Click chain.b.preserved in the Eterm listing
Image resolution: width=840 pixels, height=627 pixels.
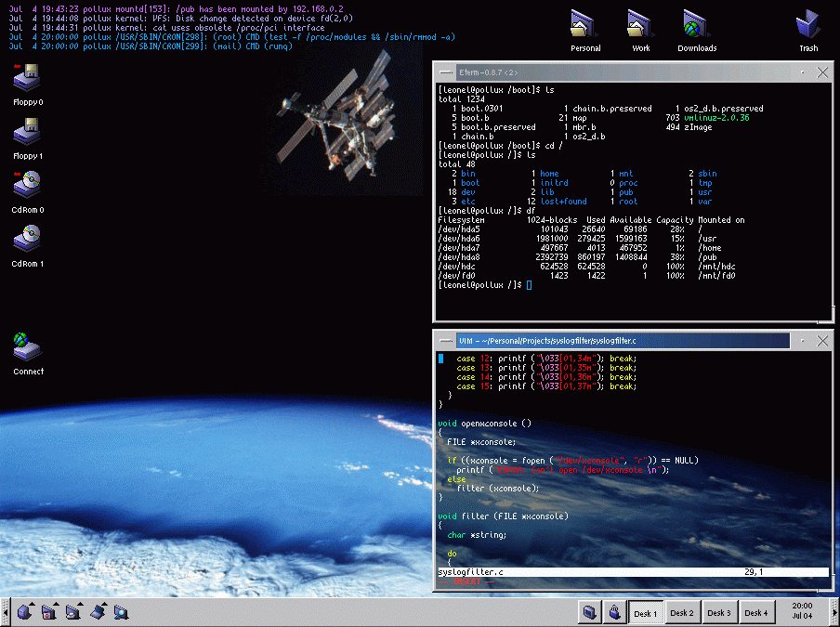click(x=612, y=109)
